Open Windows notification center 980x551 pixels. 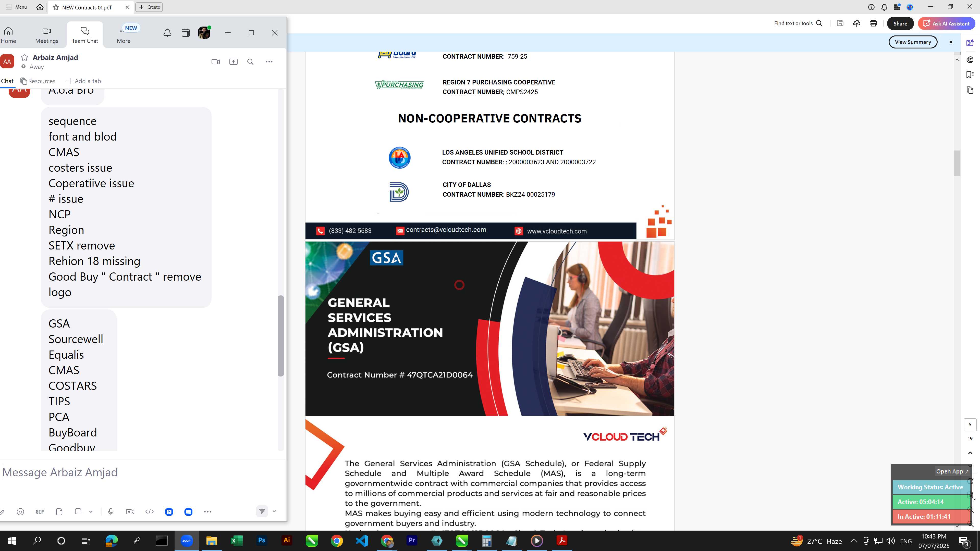point(963,541)
